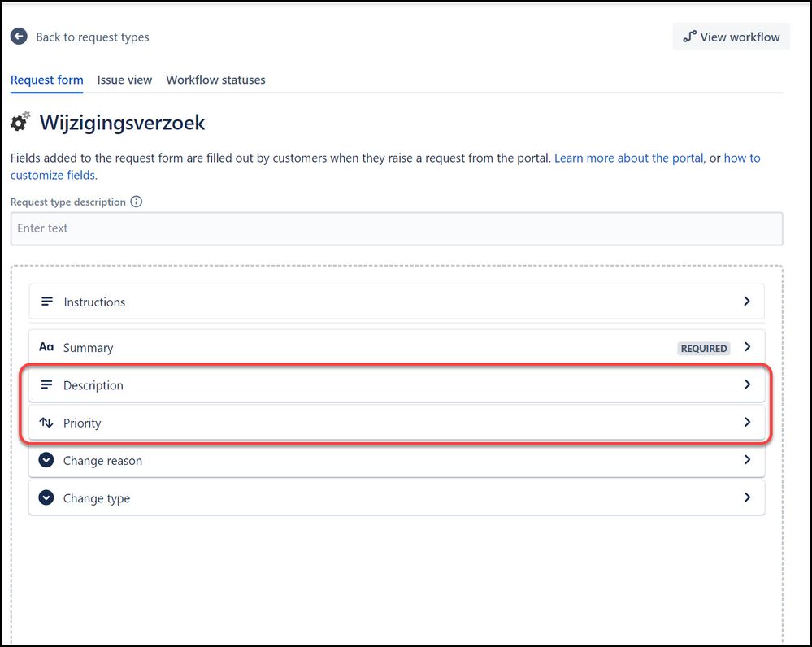812x647 pixels.
Task: Click the back arrow icon
Action: click(x=19, y=37)
